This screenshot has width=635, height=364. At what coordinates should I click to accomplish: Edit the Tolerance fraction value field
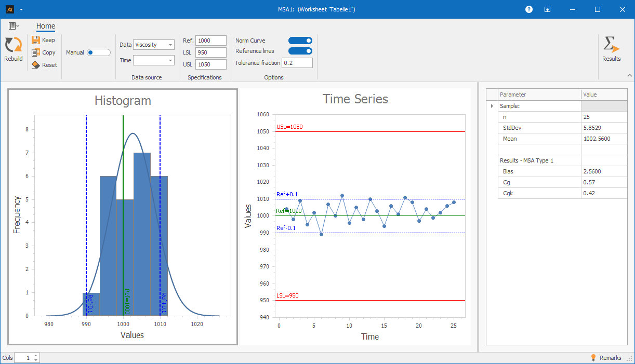click(298, 62)
